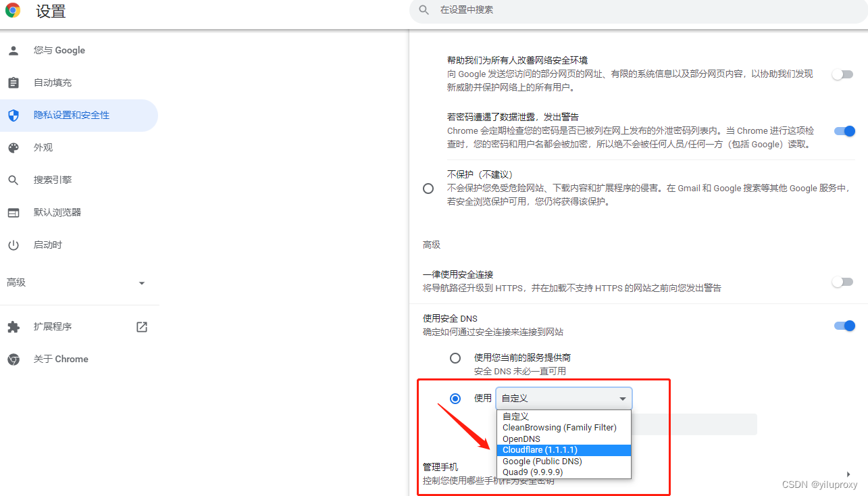Toggle the 使用安全 DNS switch
Image resolution: width=868 pixels, height=496 pixels.
click(x=844, y=326)
